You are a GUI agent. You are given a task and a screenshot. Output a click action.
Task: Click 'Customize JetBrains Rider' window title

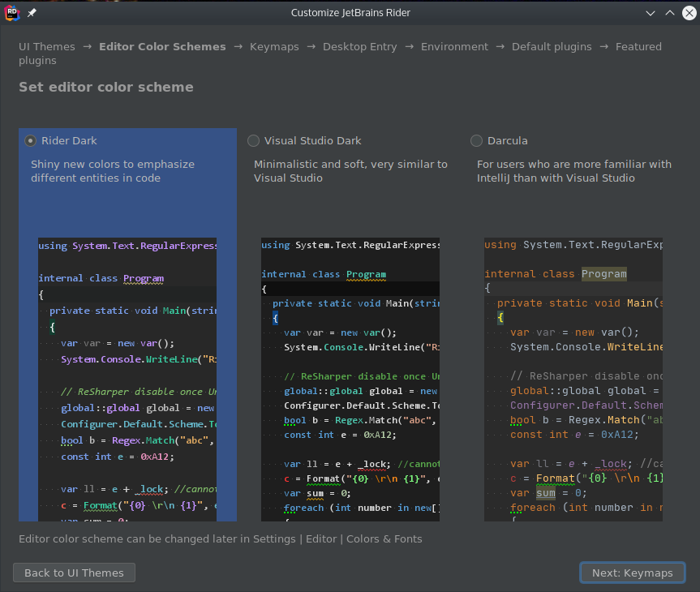350,13
